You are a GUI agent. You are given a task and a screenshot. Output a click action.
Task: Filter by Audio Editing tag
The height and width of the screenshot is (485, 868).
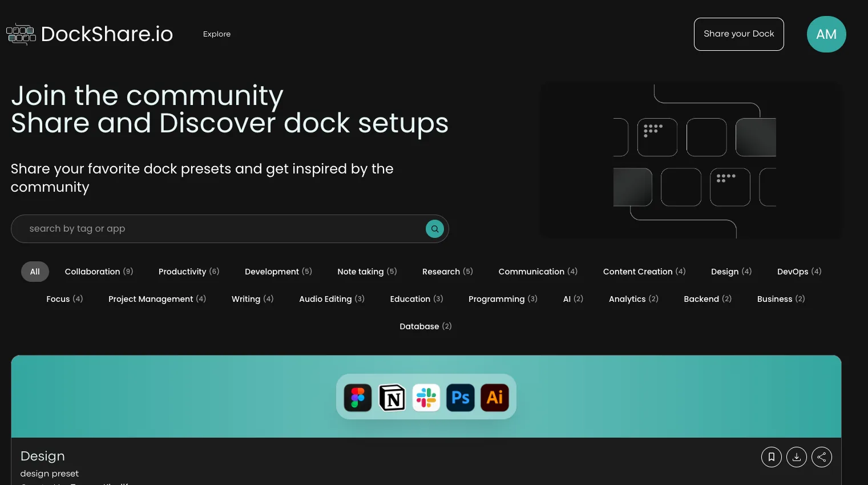click(332, 299)
